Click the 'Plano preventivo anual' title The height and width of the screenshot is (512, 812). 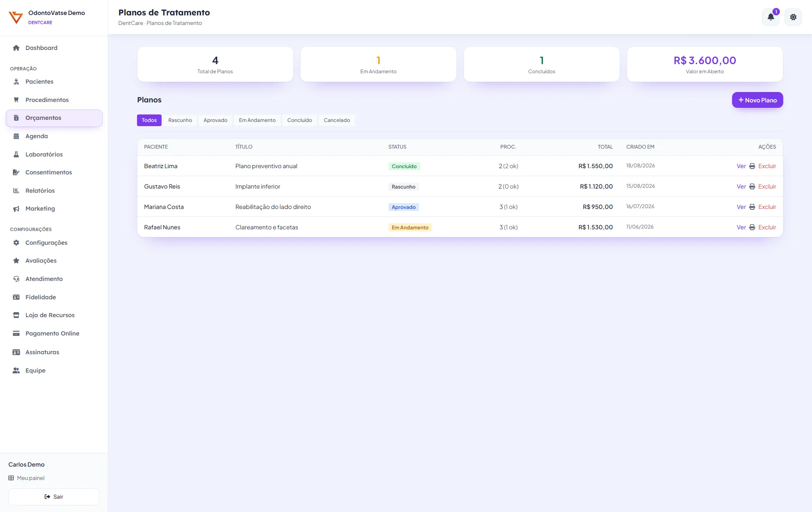coord(266,166)
